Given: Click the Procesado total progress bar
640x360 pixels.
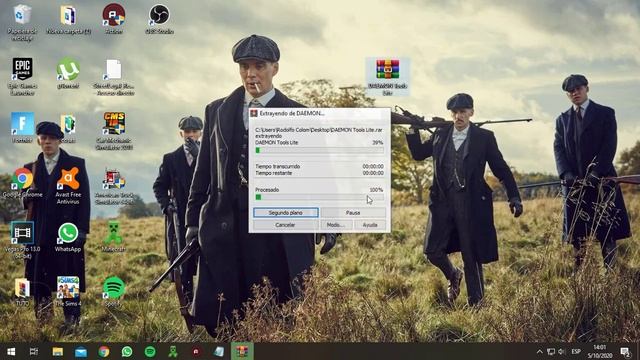Looking at the screenshot, I should (319, 197).
